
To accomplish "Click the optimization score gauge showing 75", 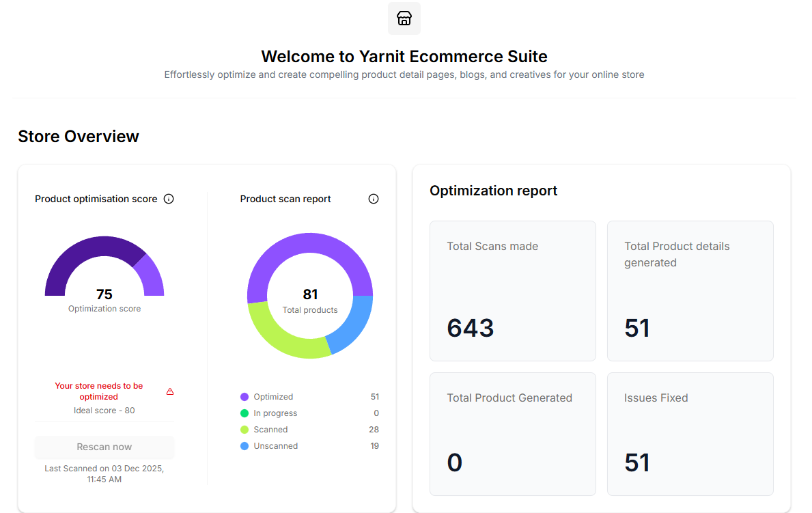I will click(104, 266).
